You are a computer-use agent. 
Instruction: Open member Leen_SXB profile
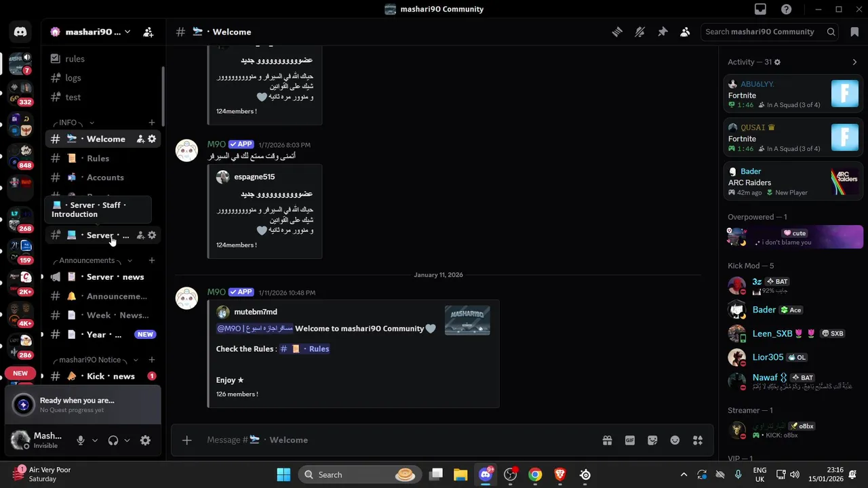pos(793,333)
